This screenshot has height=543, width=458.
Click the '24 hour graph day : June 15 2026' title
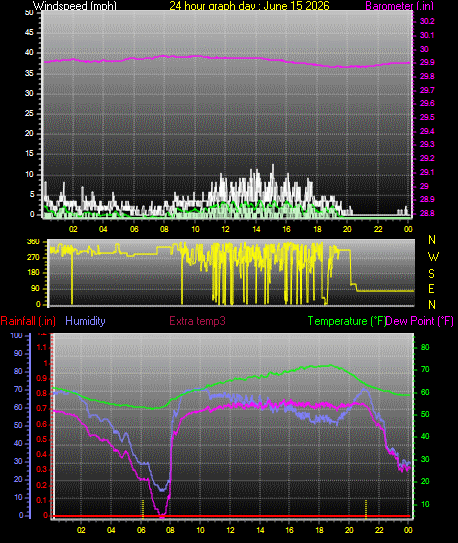pyautogui.click(x=249, y=6)
